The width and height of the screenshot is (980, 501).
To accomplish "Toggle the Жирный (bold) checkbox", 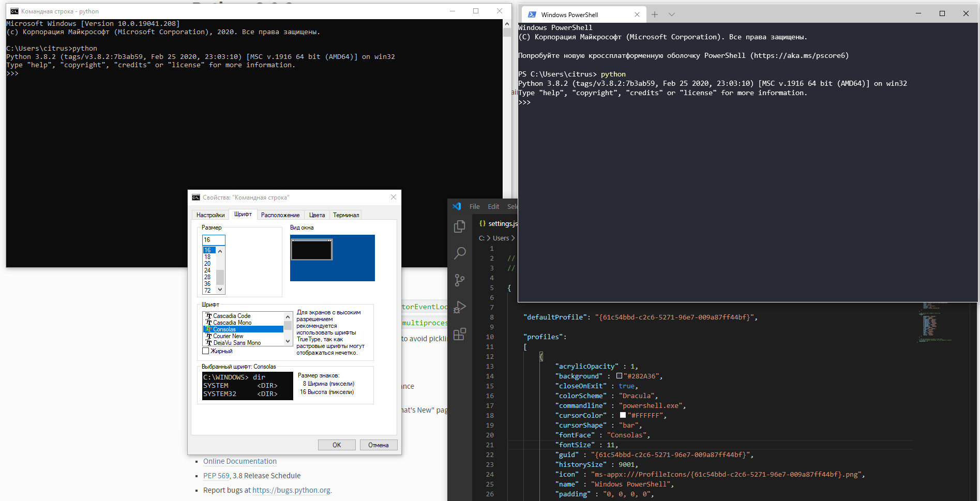I will [205, 351].
